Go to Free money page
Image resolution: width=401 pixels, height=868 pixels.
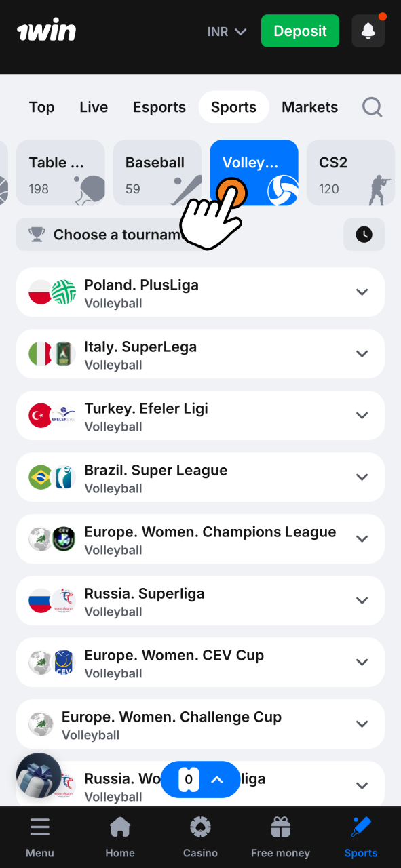pyautogui.click(x=280, y=834)
